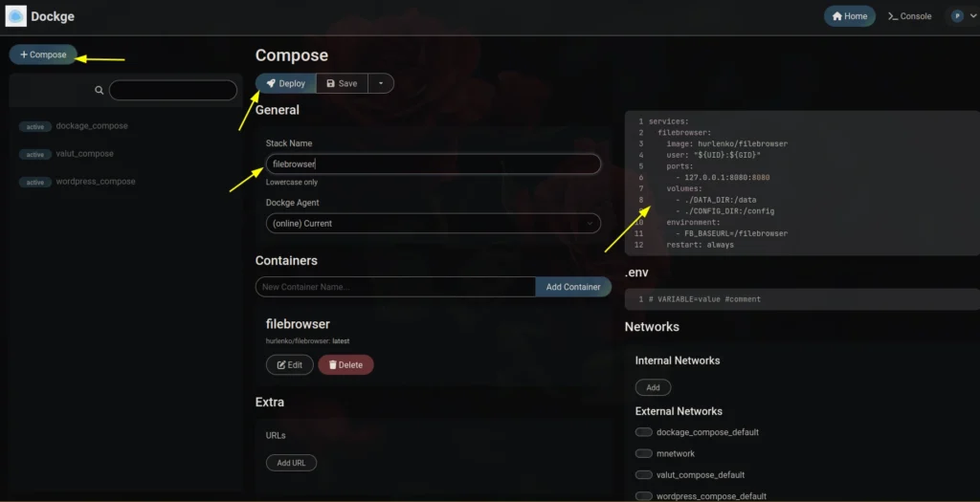The width and height of the screenshot is (980, 502).
Task: Click the services: line in the editor
Action: tap(669, 121)
